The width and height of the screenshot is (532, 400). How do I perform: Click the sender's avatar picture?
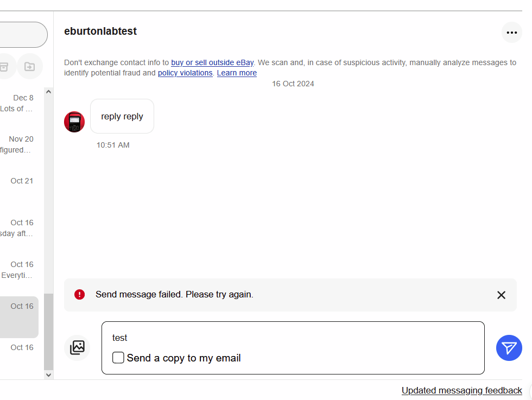pos(74,122)
